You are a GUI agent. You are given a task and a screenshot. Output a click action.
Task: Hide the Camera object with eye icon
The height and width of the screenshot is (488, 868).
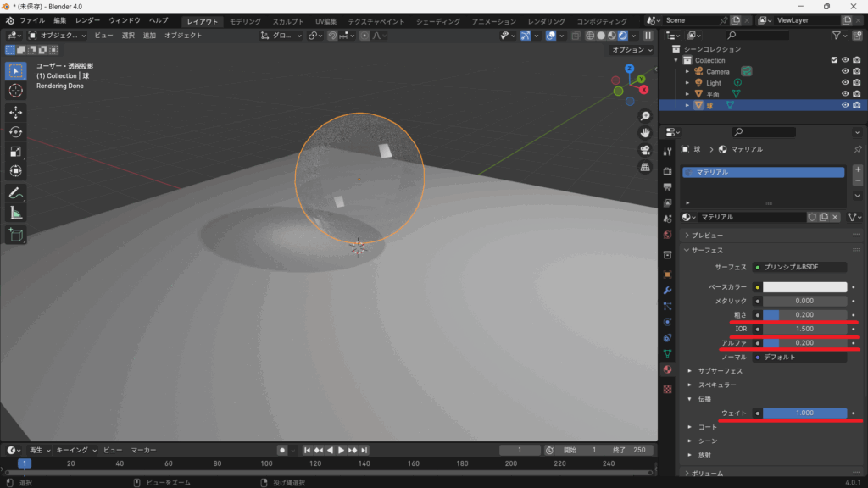coord(845,71)
